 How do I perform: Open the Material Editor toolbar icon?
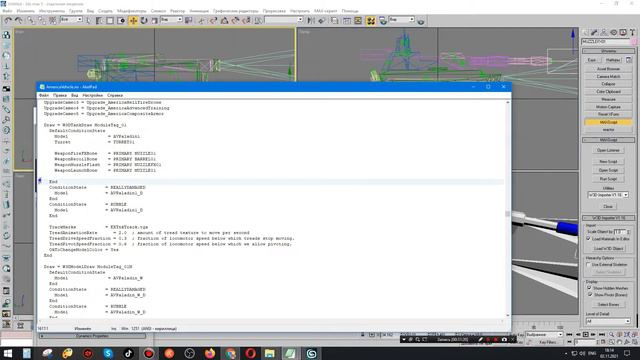pos(371,20)
